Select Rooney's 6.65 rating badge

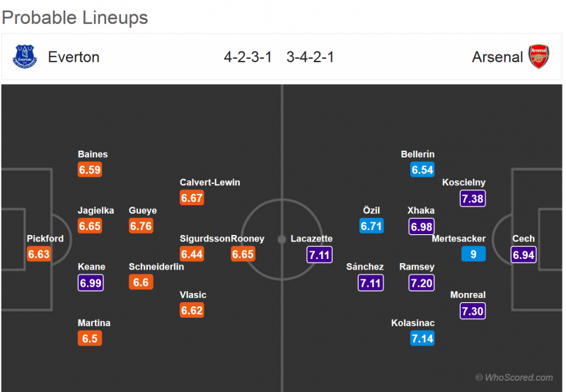tap(243, 254)
